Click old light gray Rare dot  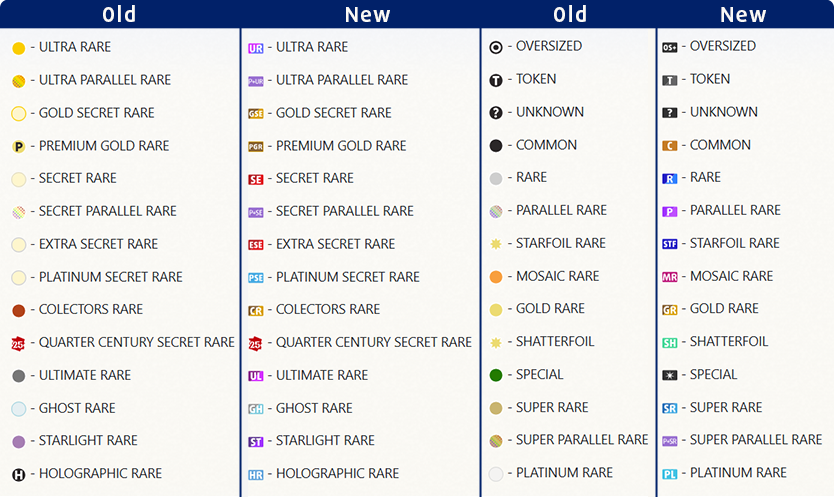(496, 179)
